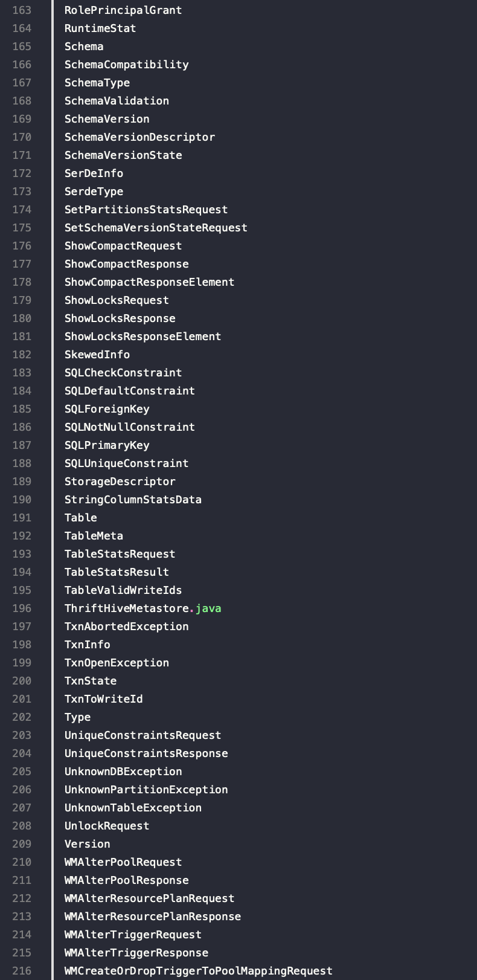Click the Version line
The width and height of the screenshot is (477, 980).
88,844
